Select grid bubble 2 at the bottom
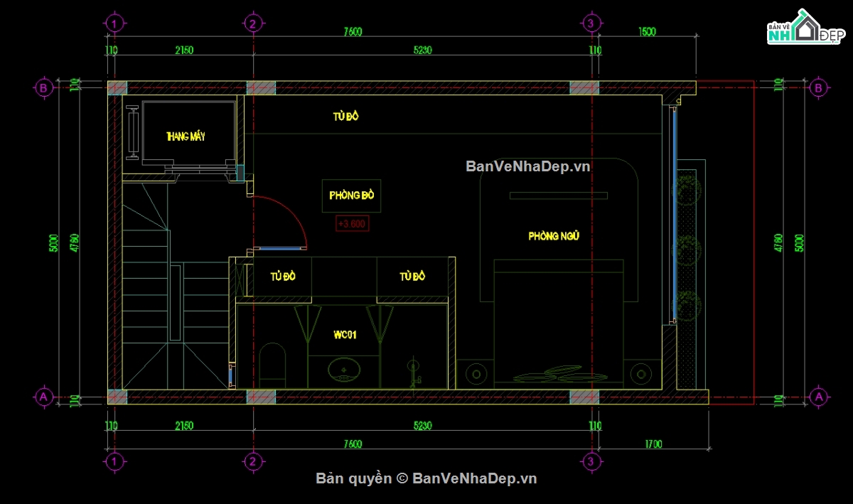This screenshot has width=853, height=504. pyautogui.click(x=252, y=462)
